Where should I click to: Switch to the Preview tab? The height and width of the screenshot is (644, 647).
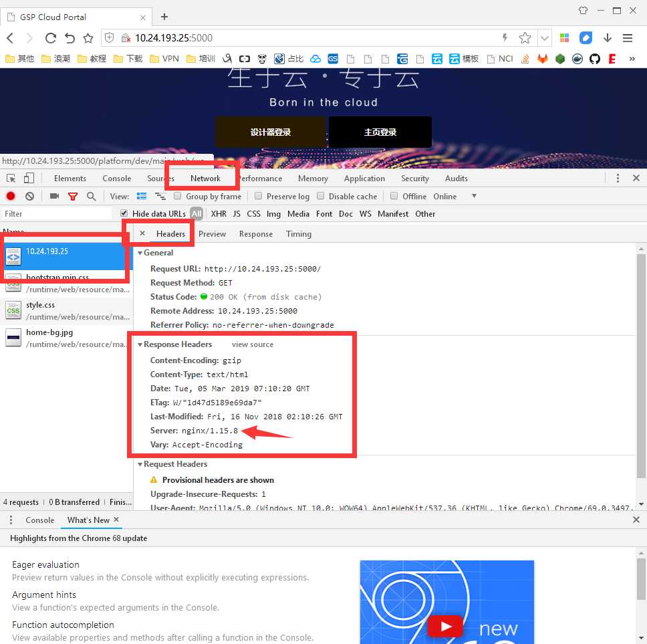pos(212,234)
